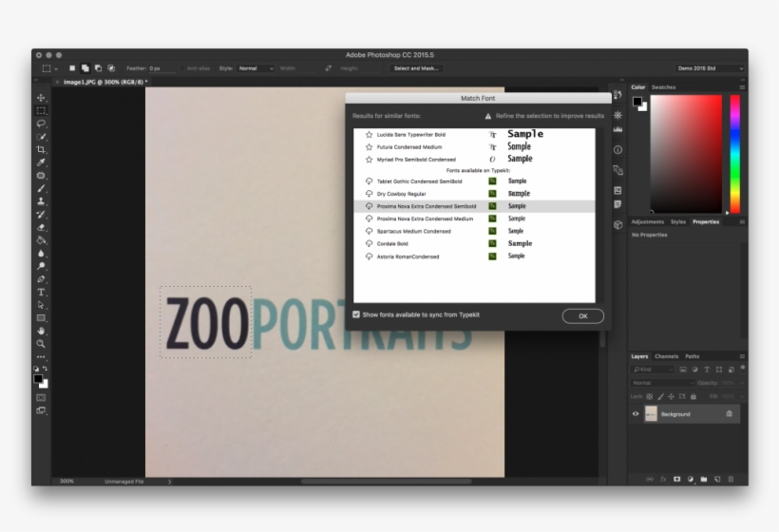
Task: Open the layer Kind filter dropdown
Action: pos(653,370)
